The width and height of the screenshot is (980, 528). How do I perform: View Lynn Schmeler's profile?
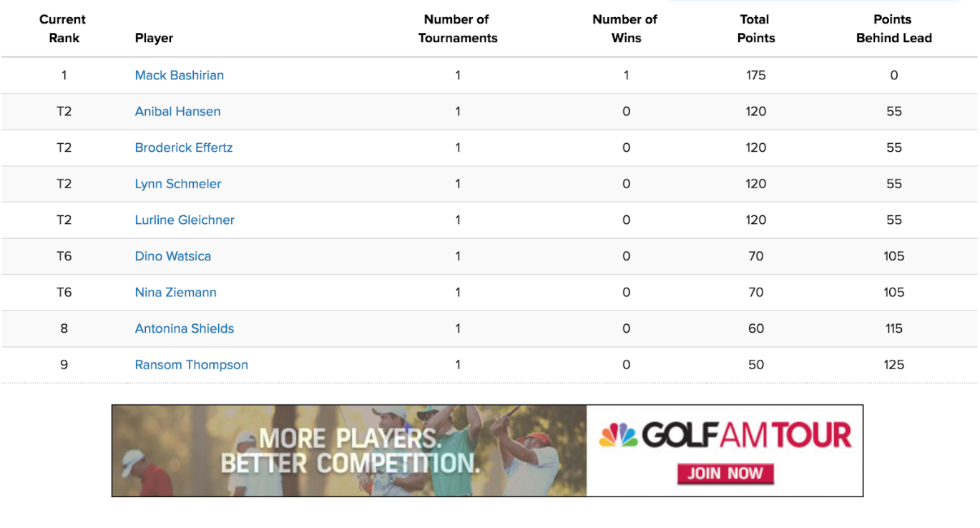tap(178, 184)
